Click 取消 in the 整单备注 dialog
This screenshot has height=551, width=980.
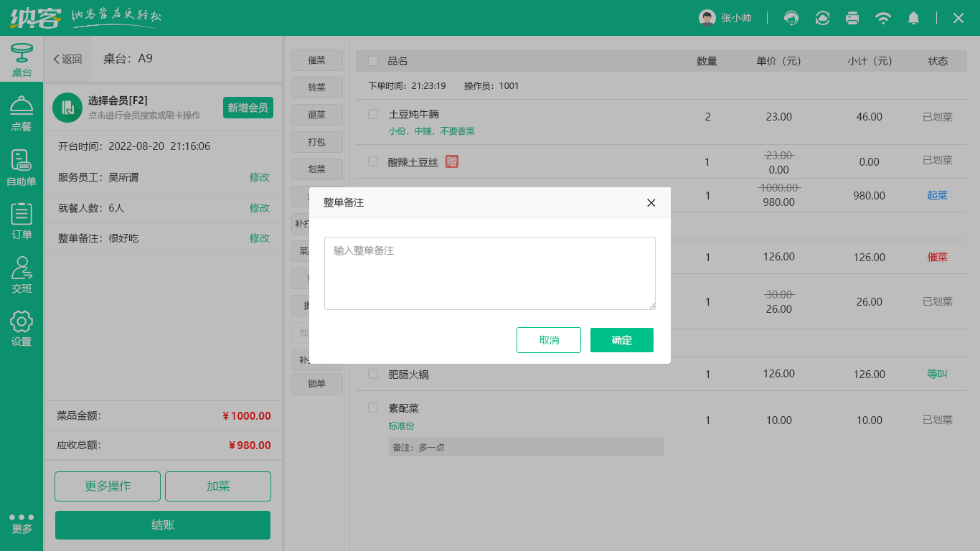tap(549, 340)
